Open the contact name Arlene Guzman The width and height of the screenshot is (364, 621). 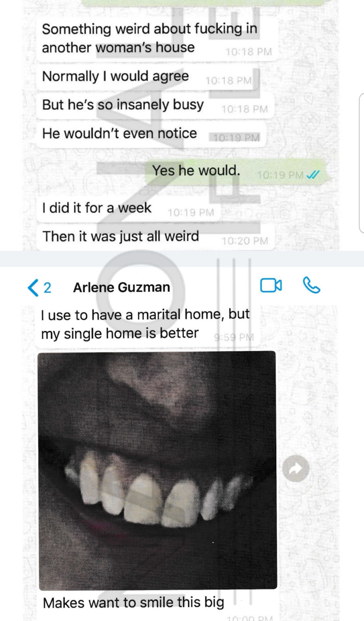(x=122, y=287)
